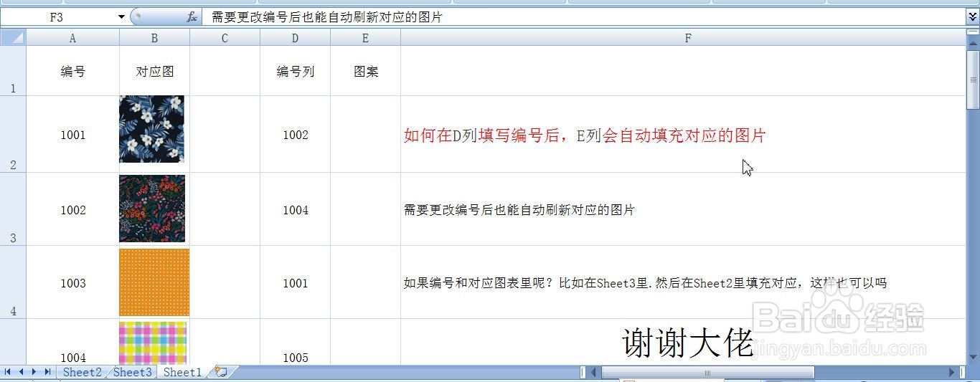Select row 1 header
The height and width of the screenshot is (382, 980).
pyautogui.click(x=13, y=71)
